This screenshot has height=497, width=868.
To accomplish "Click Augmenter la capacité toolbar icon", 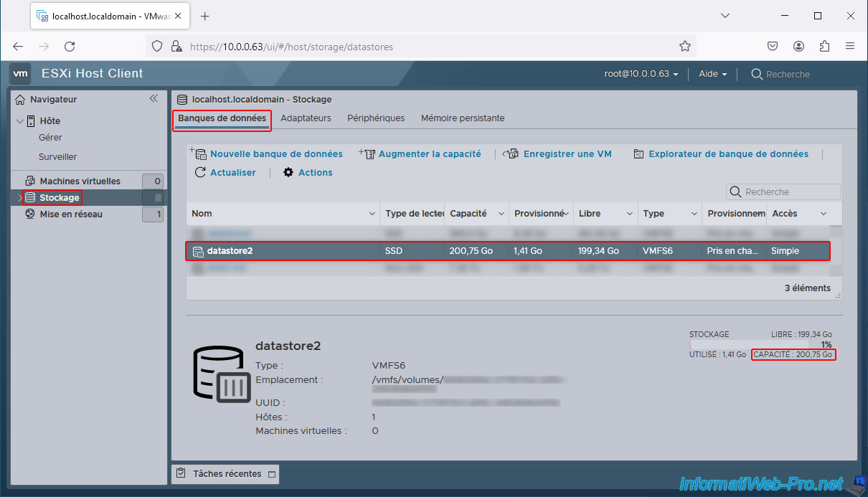I will [367, 153].
